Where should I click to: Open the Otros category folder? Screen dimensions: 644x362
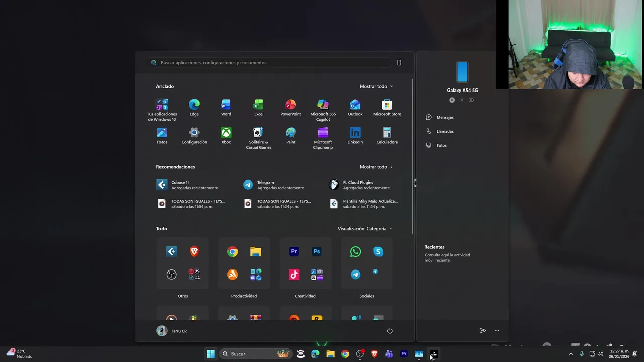[x=183, y=263]
